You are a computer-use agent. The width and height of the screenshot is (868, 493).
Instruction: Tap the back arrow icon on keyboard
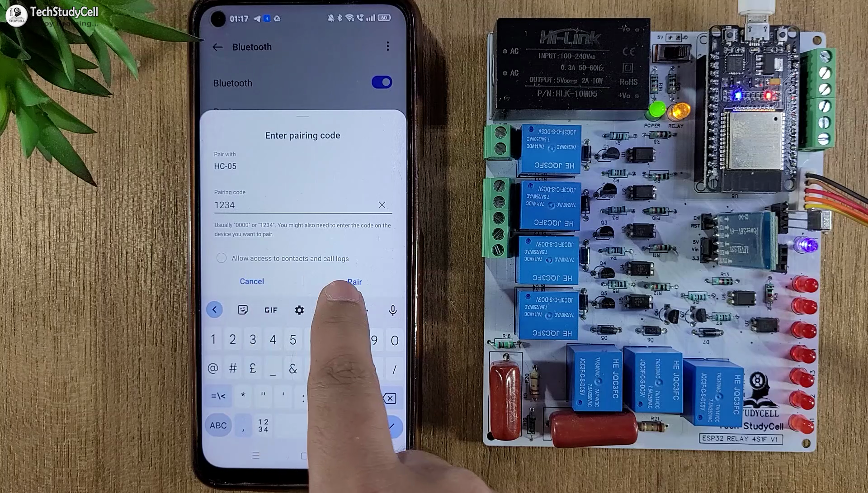click(x=215, y=309)
